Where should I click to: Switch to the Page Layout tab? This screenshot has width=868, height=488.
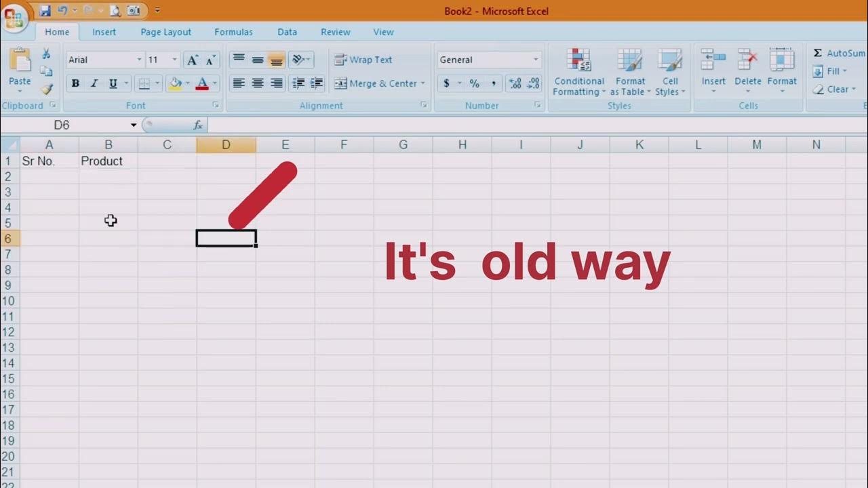pos(165,32)
